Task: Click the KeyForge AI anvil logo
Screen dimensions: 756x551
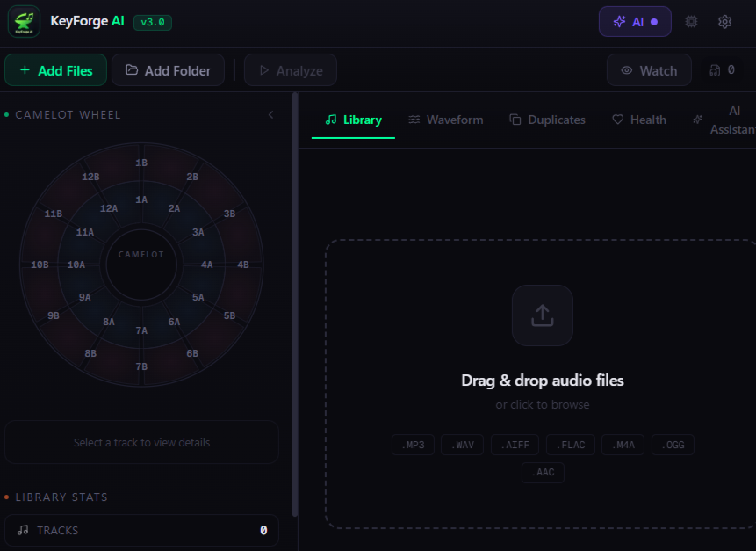Action: click(24, 22)
